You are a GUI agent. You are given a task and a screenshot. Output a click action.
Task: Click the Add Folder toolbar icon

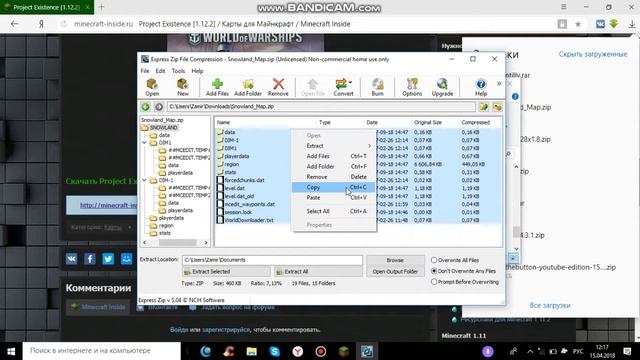pyautogui.click(x=248, y=87)
